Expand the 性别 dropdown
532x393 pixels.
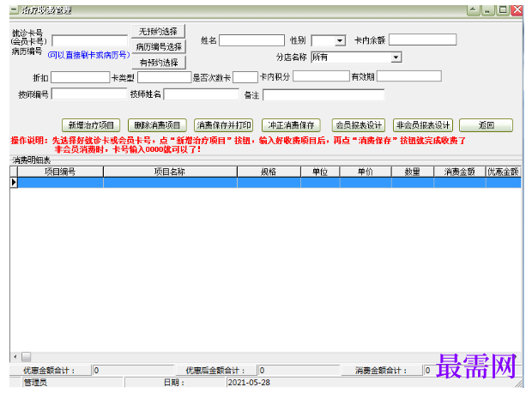[340, 40]
